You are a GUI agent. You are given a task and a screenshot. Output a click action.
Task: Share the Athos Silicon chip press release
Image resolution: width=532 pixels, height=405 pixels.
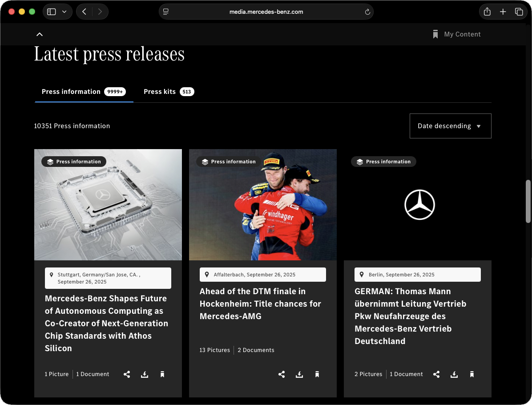[x=127, y=374]
